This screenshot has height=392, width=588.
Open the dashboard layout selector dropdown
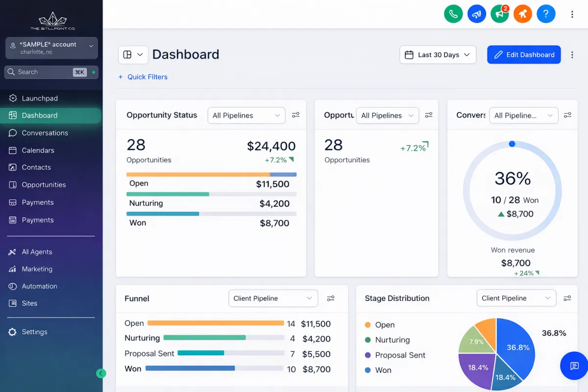pos(133,54)
